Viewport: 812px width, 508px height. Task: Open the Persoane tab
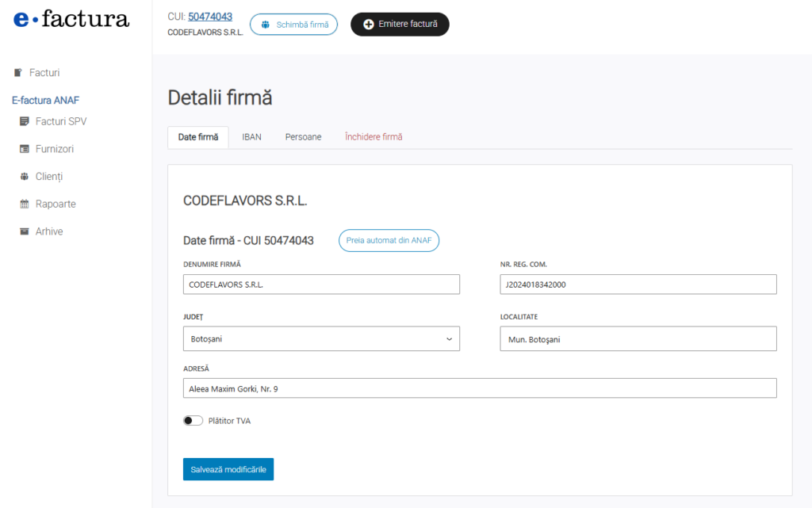[x=303, y=137]
